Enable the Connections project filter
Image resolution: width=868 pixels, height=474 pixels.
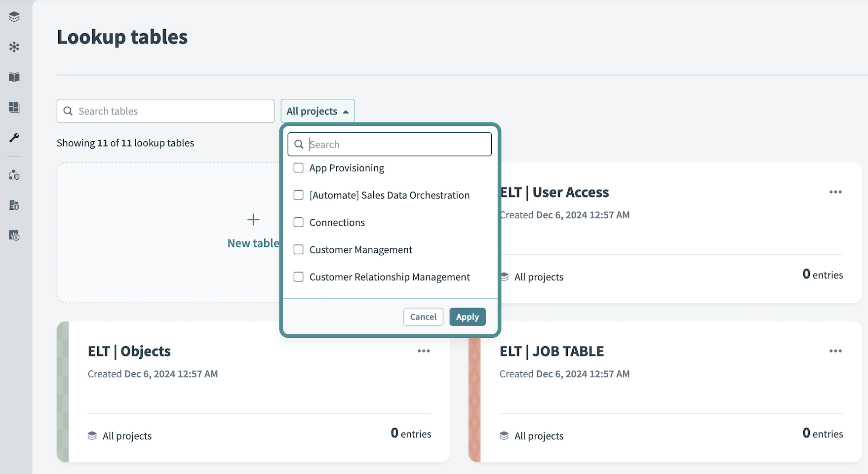(x=298, y=222)
